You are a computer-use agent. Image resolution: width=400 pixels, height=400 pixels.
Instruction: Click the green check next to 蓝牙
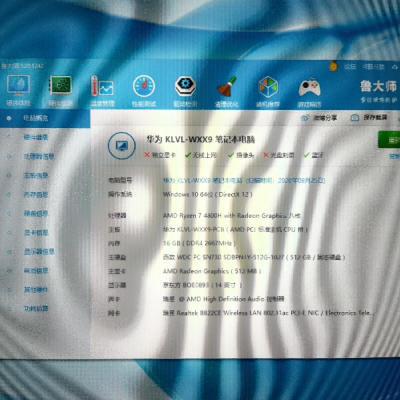(x=307, y=155)
